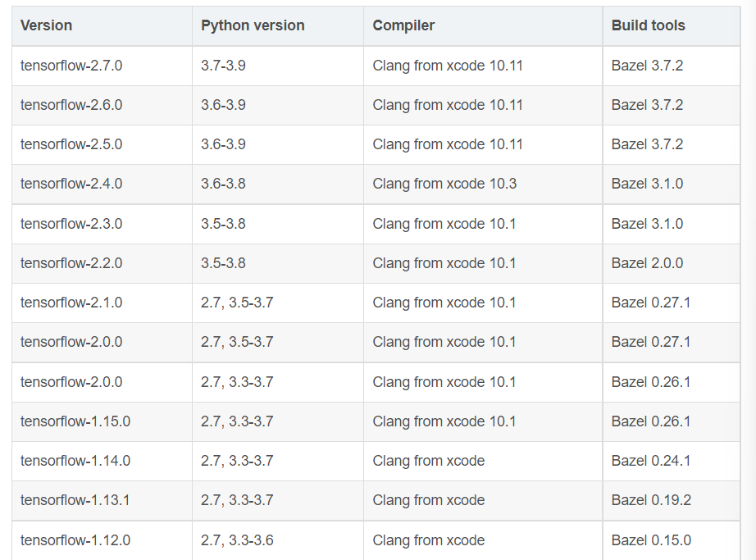
Task: Select the tensorflow-2.7.0 version cell
Action: click(x=71, y=66)
